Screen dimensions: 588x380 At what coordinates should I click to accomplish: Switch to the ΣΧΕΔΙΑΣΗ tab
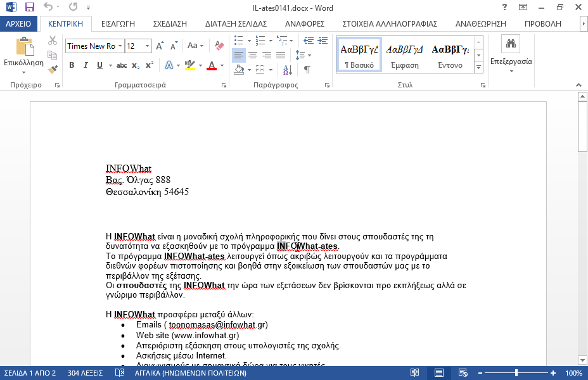point(170,24)
